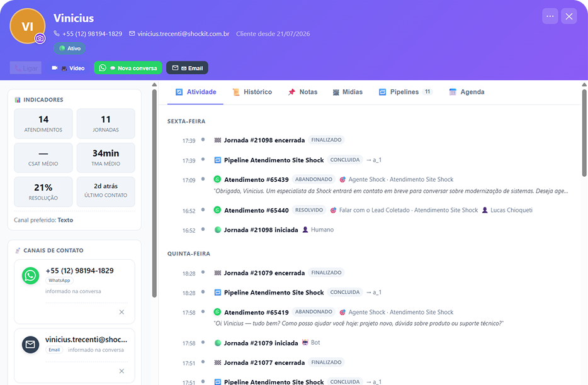Viewport: 588px width, 385px height.
Task: Open the Agenda tab
Action: click(467, 92)
